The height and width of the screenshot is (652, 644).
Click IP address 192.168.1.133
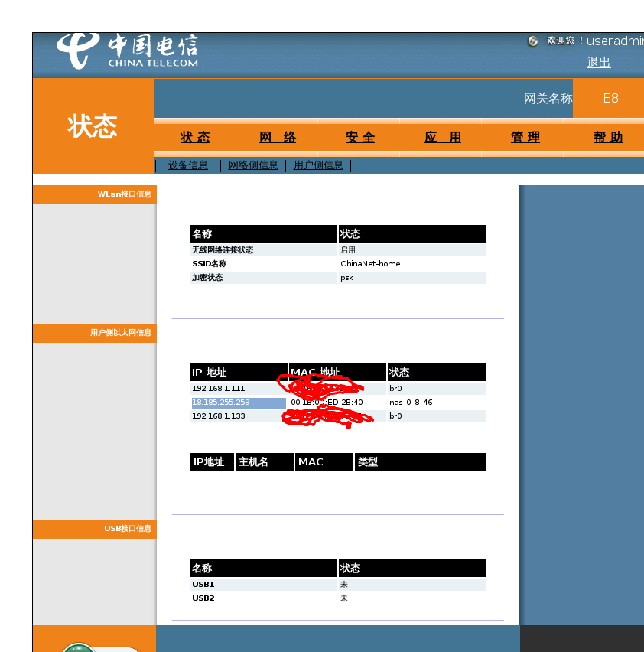click(218, 416)
